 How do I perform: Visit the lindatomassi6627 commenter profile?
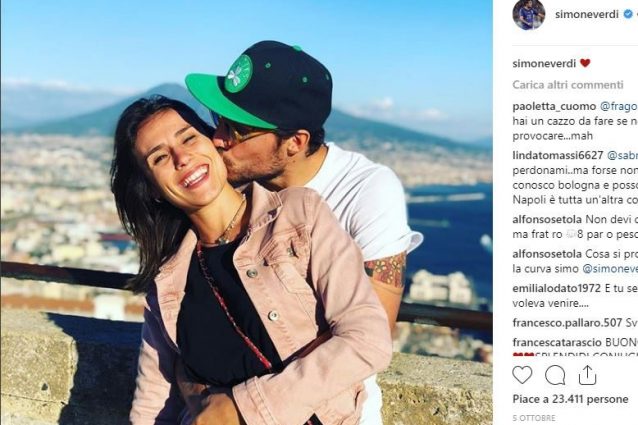(558, 155)
